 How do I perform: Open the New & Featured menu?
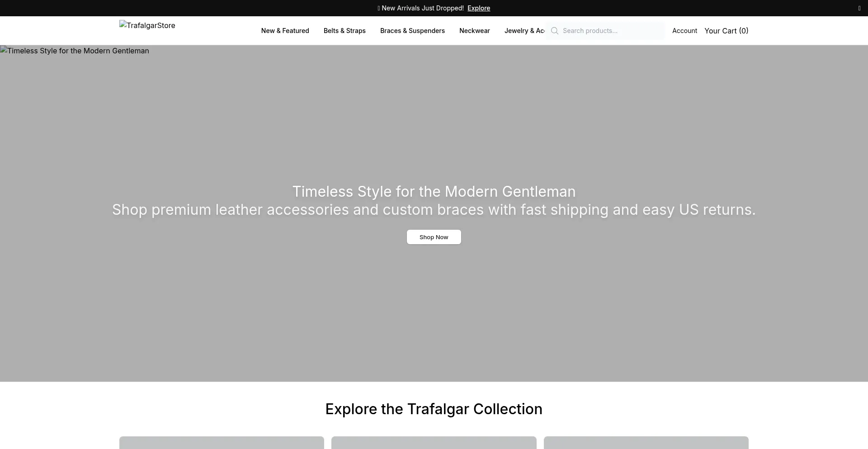tap(285, 31)
